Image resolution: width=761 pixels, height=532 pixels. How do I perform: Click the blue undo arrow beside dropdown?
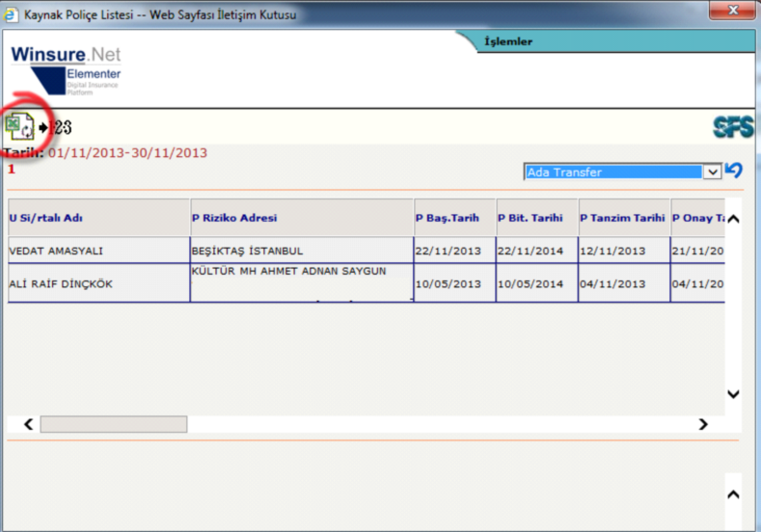pos(734,171)
